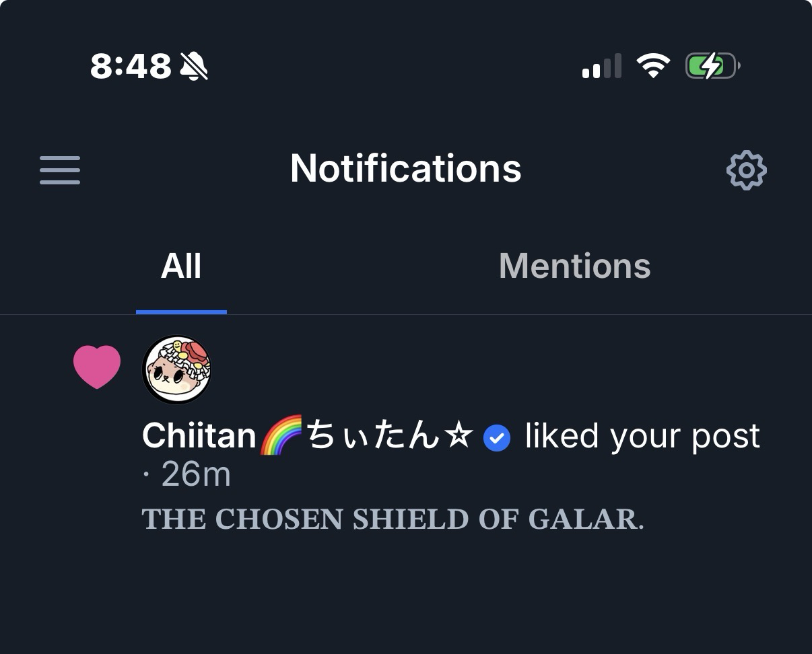Screen dimensions: 812x654
Task: Tap the muted bell status icon
Action: pos(194,67)
